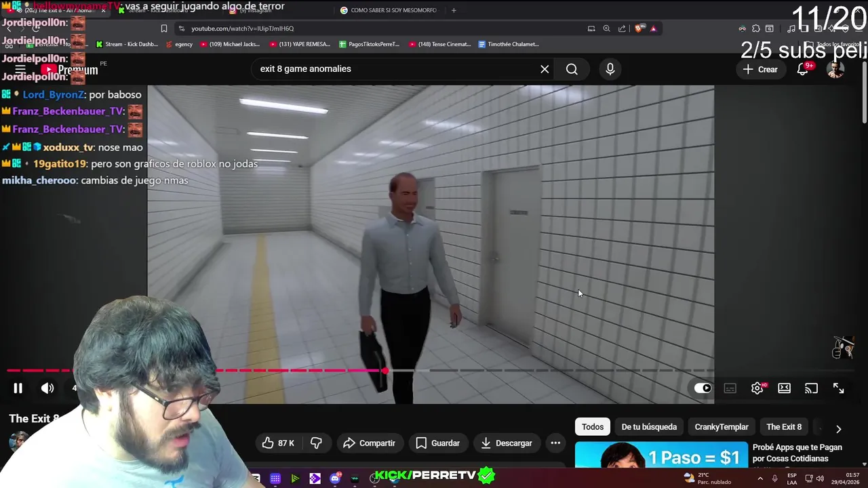Open the zoom magnifier in address bar
The width and height of the screenshot is (868, 488).
607,28
